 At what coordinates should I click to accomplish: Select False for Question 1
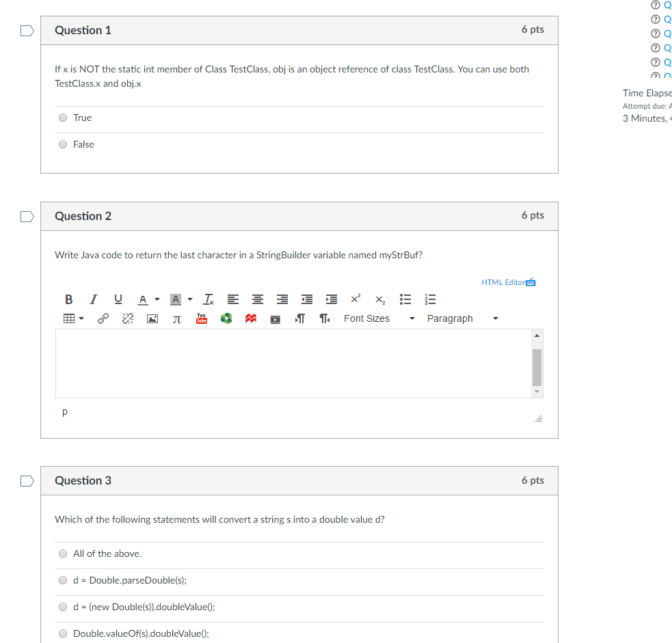[x=63, y=144]
